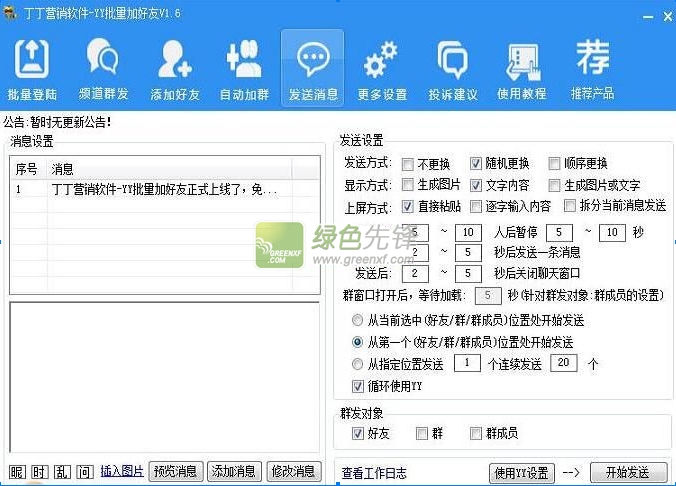Edit the pause-after max value 10 field before 秒

[x=612, y=232]
